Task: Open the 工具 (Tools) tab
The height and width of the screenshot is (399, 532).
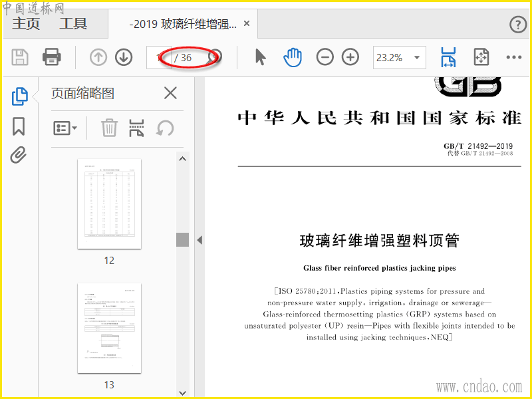Action: pyautogui.click(x=73, y=24)
